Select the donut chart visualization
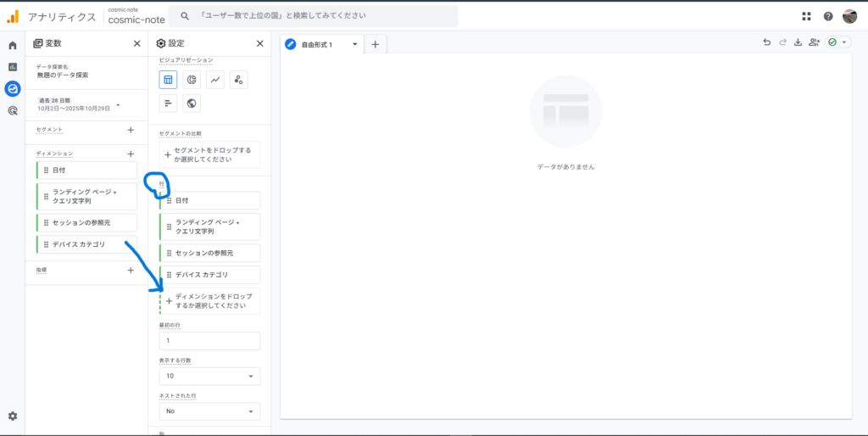 point(192,80)
